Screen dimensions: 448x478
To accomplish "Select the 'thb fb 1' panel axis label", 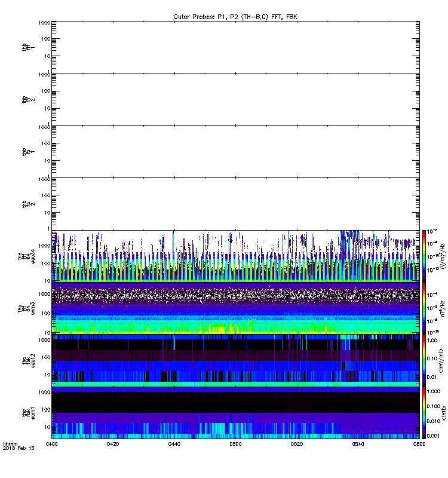I will 28,152.
